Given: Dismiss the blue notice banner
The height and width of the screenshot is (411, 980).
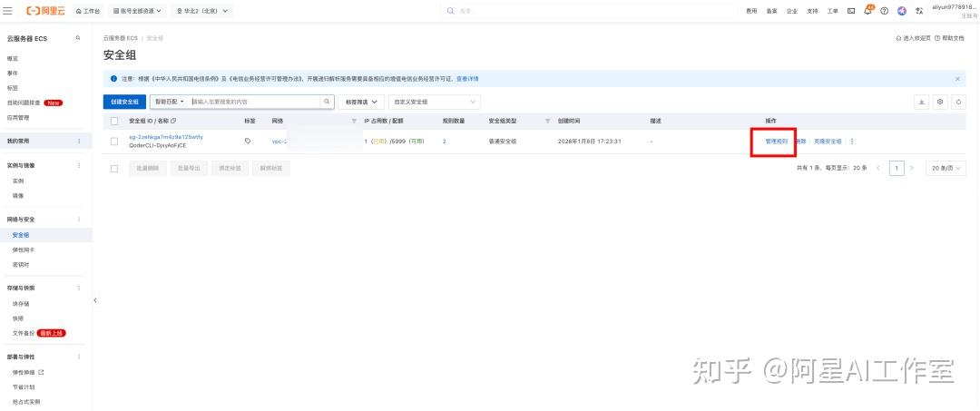Looking at the screenshot, I should pyautogui.click(x=957, y=79).
